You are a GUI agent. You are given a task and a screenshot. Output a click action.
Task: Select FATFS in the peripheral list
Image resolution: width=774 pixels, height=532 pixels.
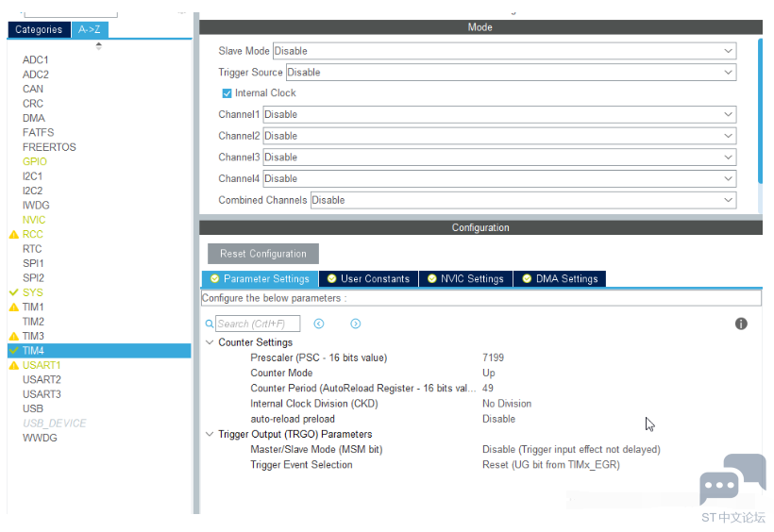38,133
